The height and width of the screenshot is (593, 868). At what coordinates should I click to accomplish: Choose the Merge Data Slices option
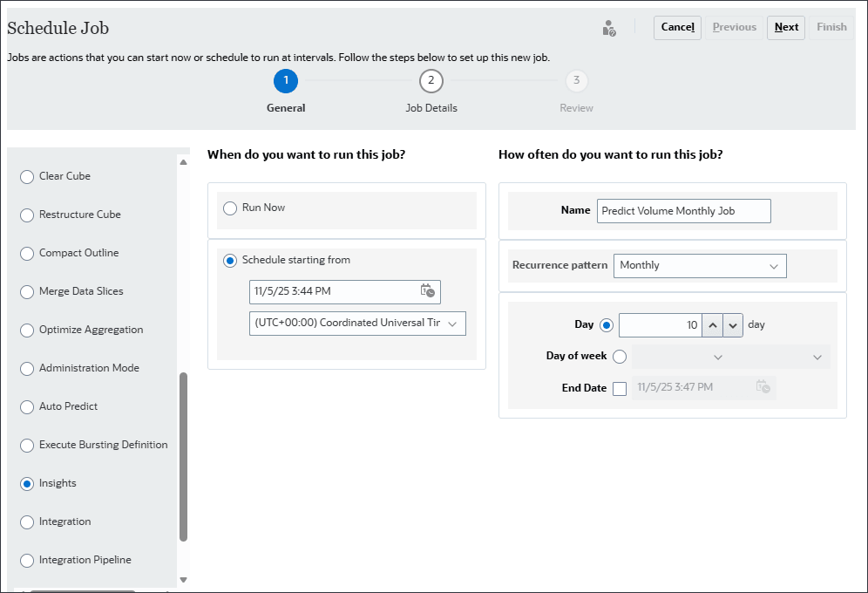(x=26, y=292)
